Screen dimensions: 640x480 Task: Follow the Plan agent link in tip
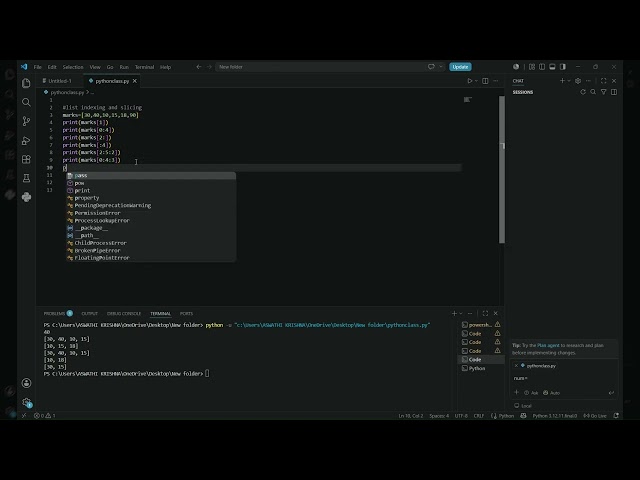tap(548, 345)
